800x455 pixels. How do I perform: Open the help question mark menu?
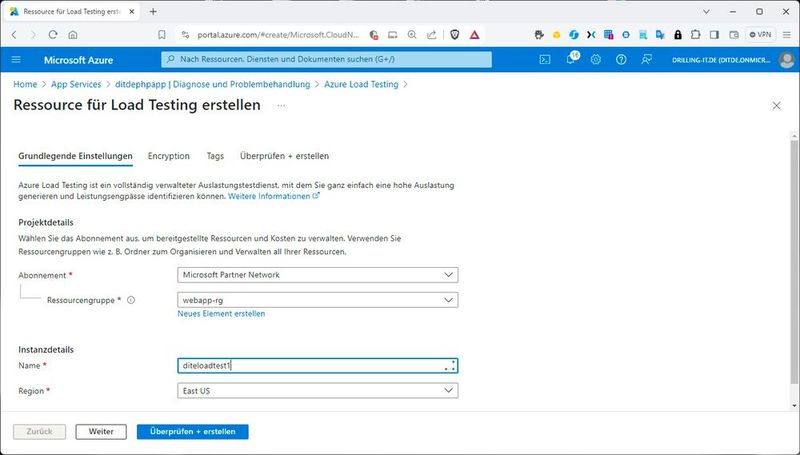pos(621,60)
